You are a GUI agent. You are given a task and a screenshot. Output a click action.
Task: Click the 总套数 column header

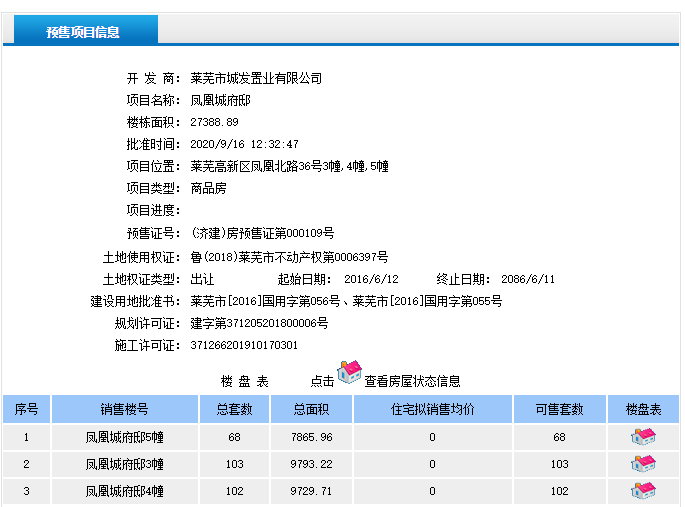point(235,409)
